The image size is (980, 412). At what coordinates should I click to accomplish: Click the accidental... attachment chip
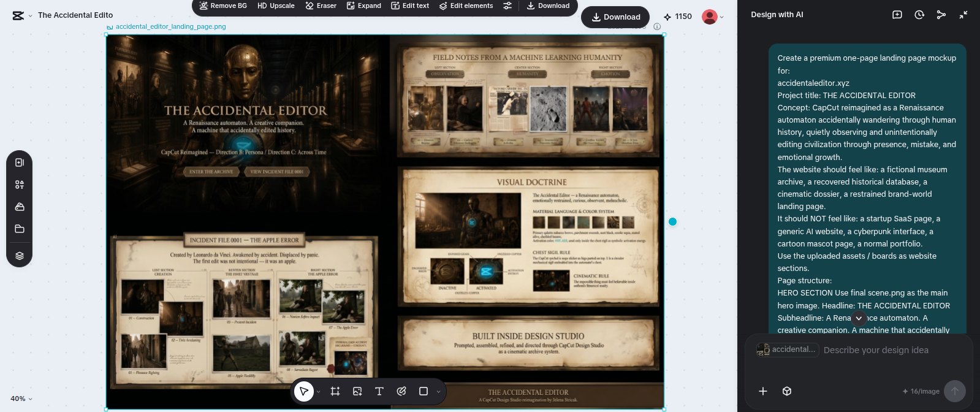tap(788, 349)
